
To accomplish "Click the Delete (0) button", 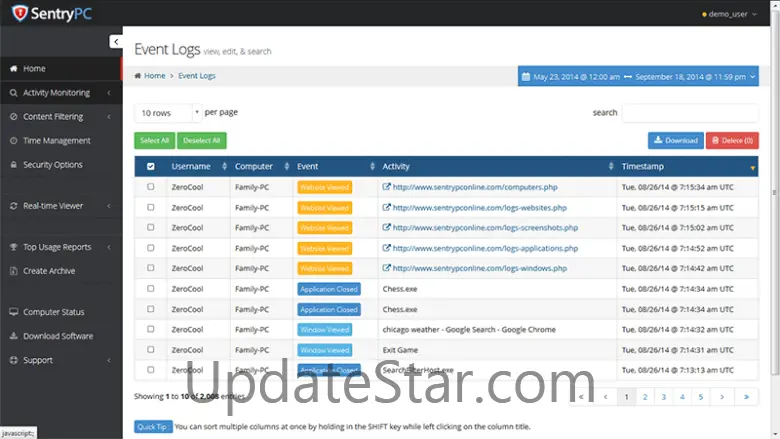I will tap(732, 141).
